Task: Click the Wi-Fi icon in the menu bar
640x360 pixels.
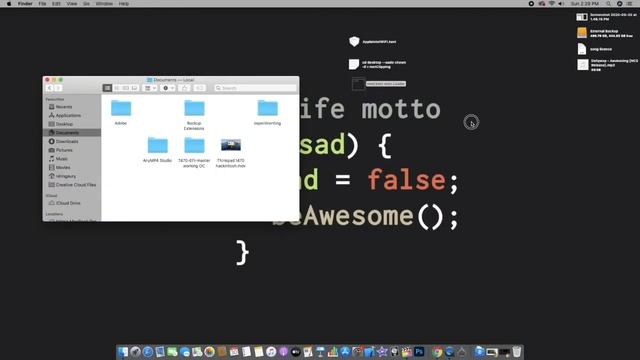Action: pyautogui.click(x=552, y=4)
